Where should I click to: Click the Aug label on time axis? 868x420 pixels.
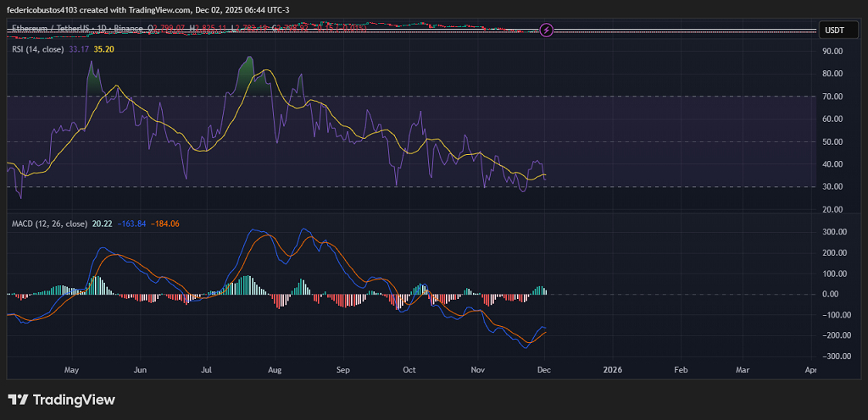click(x=274, y=370)
